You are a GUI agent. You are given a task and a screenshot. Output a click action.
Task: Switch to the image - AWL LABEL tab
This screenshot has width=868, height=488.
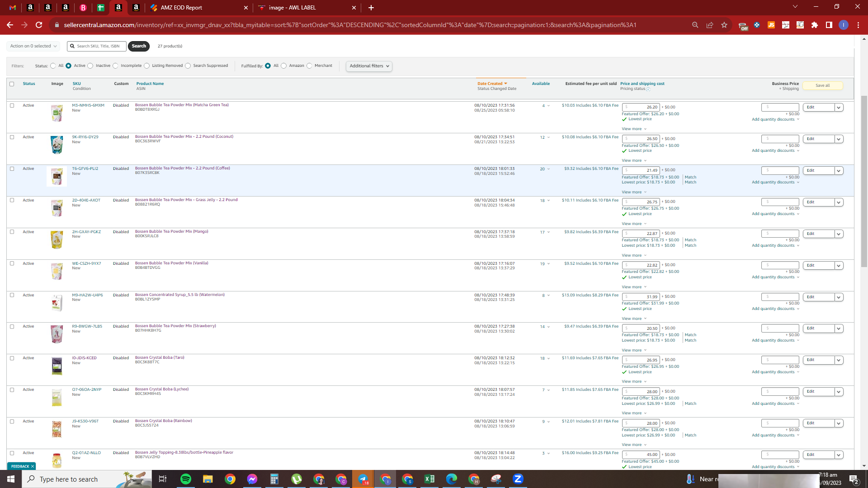click(x=307, y=8)
